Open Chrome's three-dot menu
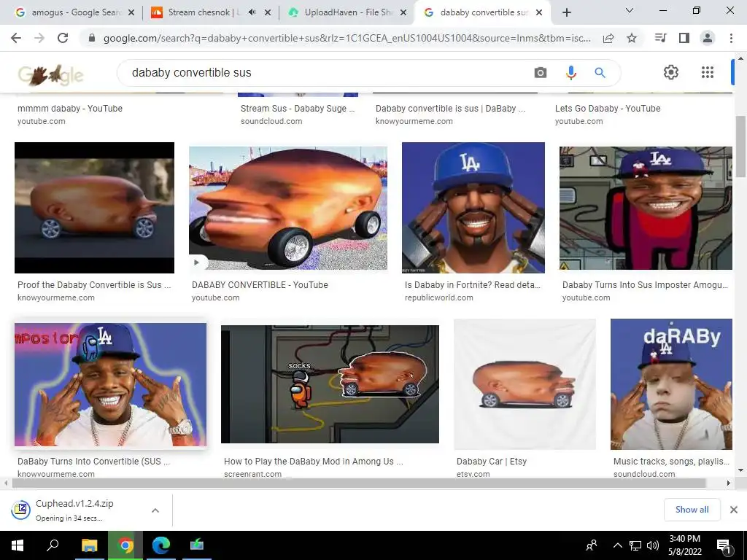The height and width of the screenshot is (560, 747). pyautogui.click(x=731, y=38)
